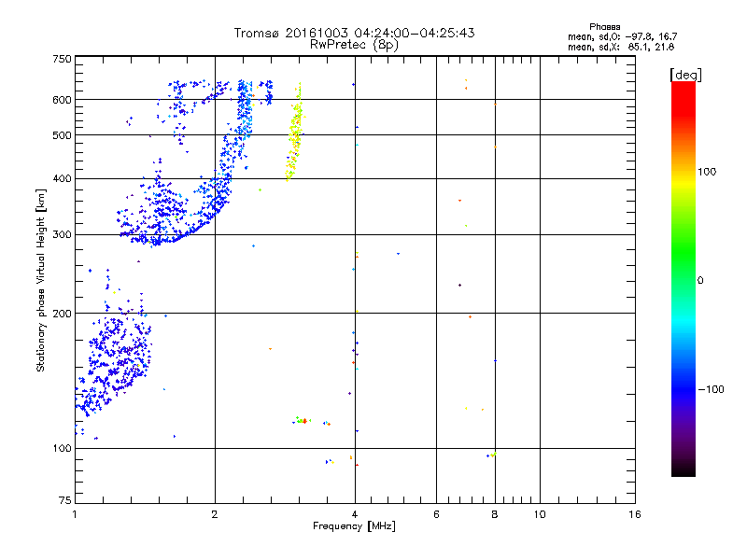This screenshot has height=560, width=747.
Task: Click the y-axis tick label '75'
Action: [65, 500]
